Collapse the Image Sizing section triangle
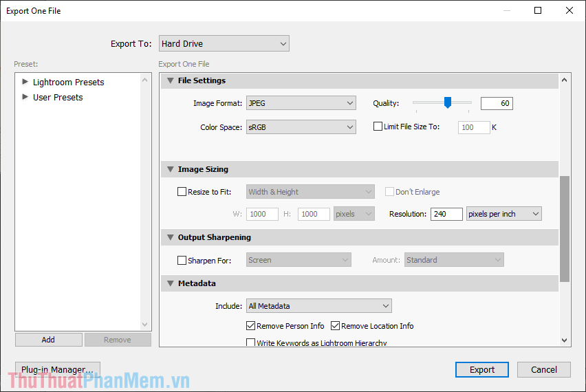The width and height of the screenshot is (586, 392). (x=171, y=169)
